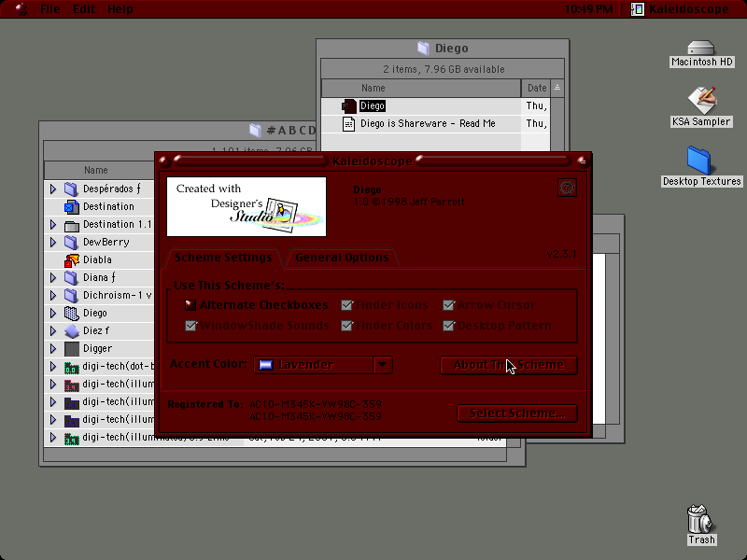
Task: Click the Dichroism-1 folder icon
Action: click(x=71, y=295)
